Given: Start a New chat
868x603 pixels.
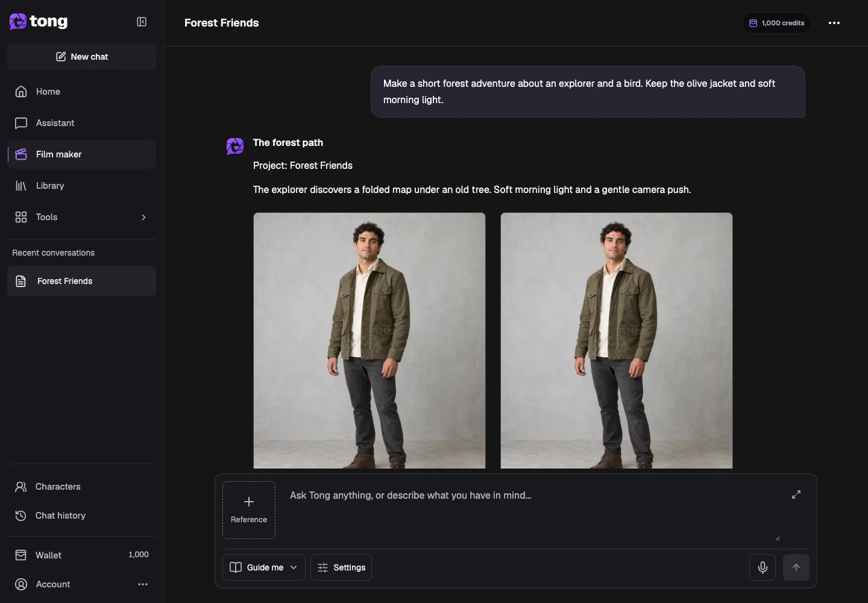Looking at the screenshot, I should point(81,57).
